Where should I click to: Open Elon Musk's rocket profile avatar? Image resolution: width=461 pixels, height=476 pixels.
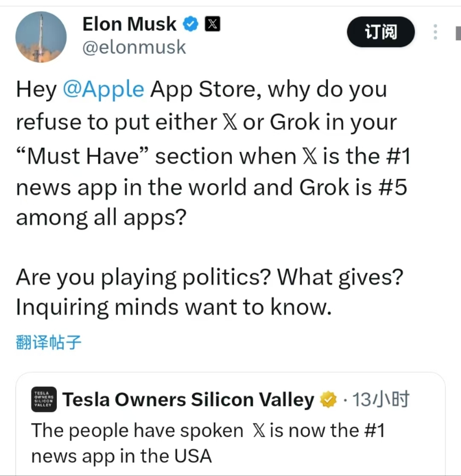[x=41, y=38]
